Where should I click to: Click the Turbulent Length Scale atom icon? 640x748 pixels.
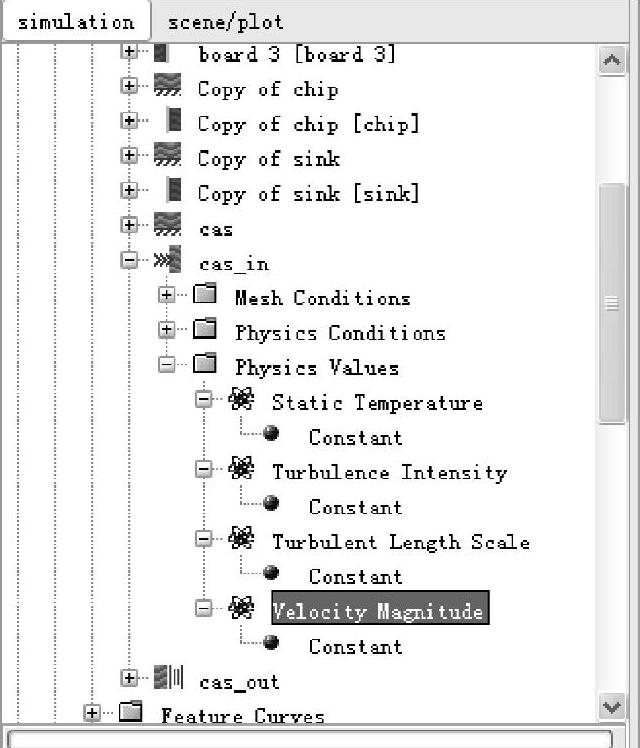tap(241, 541)
